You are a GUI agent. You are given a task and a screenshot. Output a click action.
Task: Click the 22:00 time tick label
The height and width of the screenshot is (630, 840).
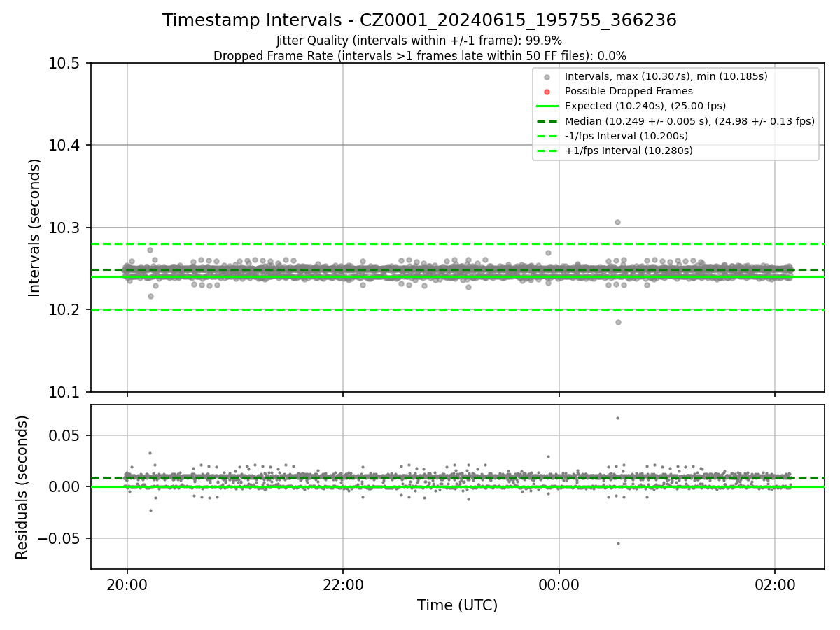[343, 584]
